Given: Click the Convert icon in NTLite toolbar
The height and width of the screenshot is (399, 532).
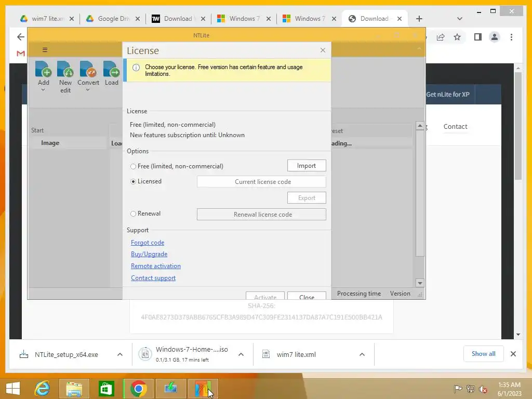Looking at the screenshot, I should 88,69.
